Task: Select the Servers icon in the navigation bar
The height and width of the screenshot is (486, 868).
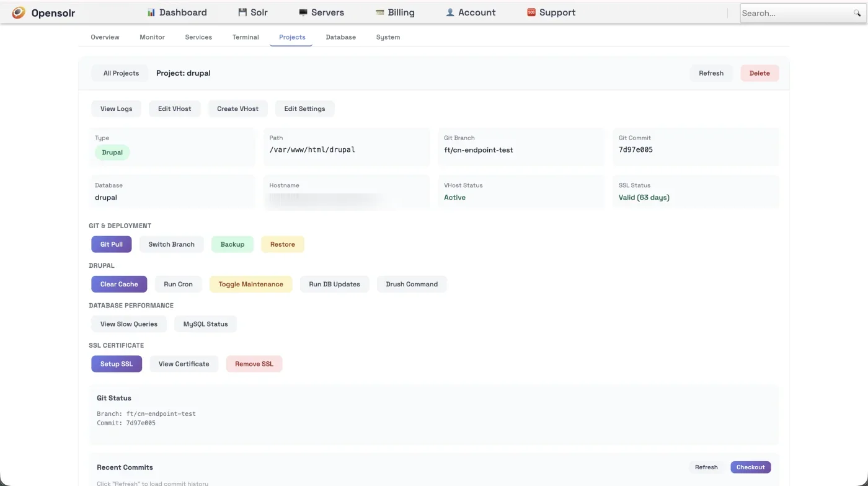Action: tap(303, 12)
